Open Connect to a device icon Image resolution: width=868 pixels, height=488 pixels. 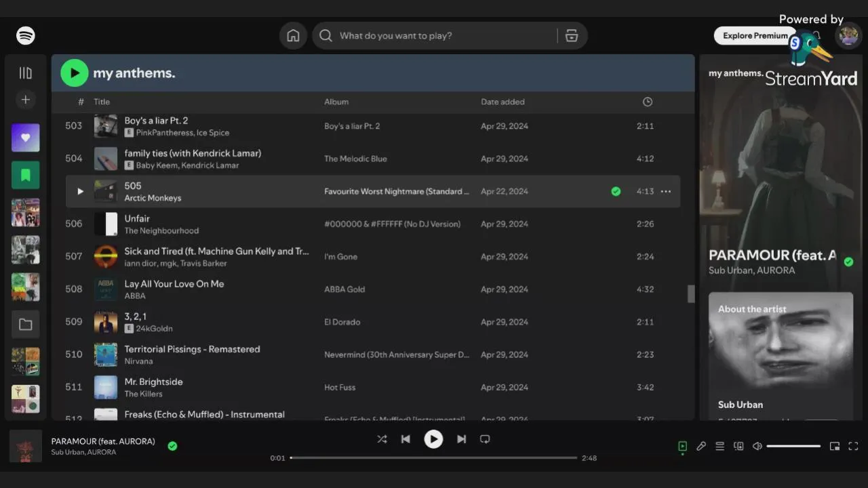point(738,446)
